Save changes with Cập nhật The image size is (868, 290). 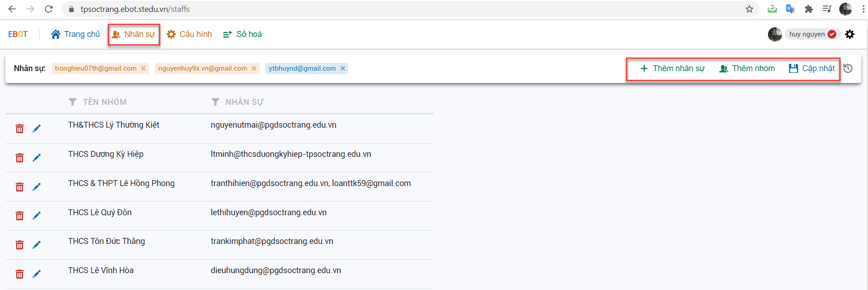(812, 68)
